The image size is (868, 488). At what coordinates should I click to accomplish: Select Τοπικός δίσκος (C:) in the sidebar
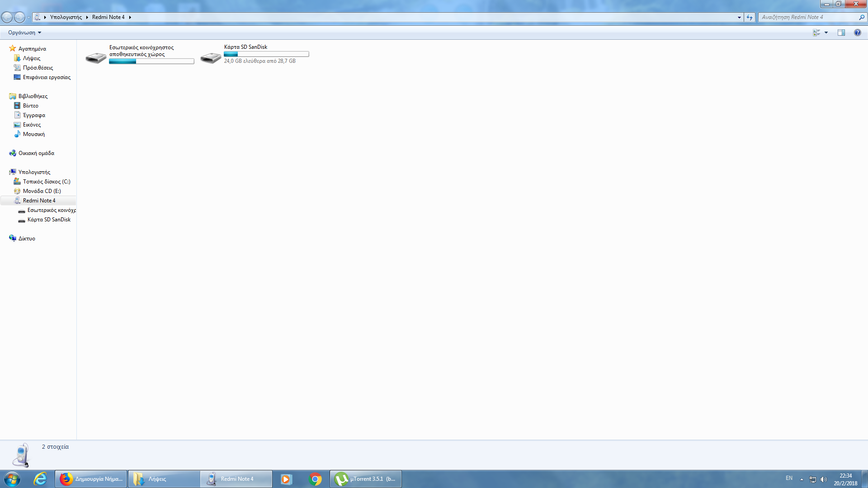click(x=47, y=182)
